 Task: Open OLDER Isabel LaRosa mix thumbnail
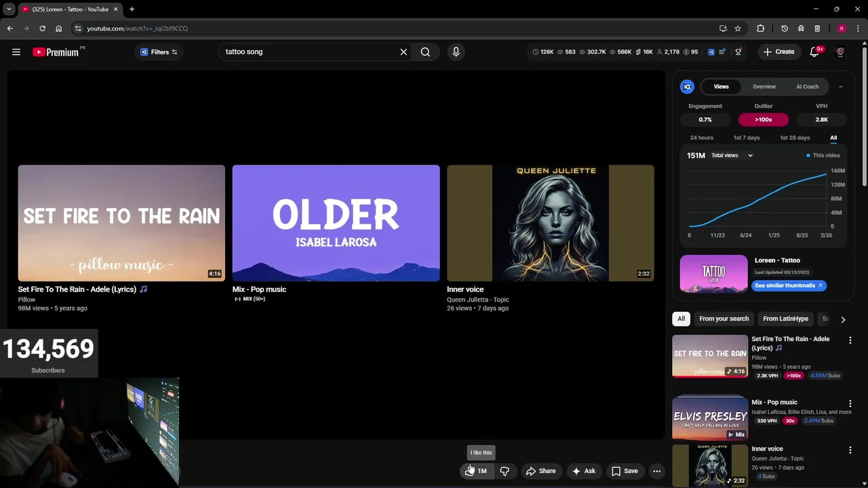(x=336, y=223)
